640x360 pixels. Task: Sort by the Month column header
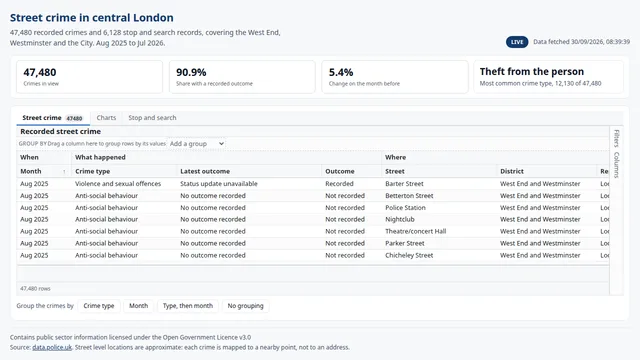[x=44, y=171]
